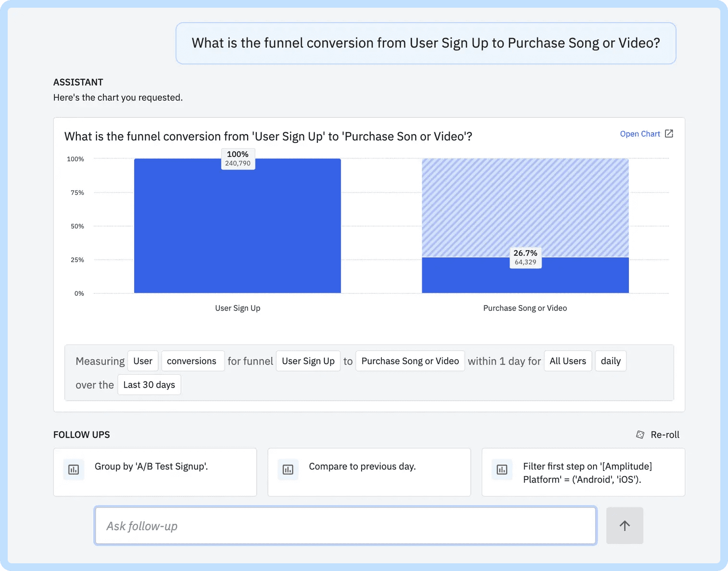Image resolution: width=728 pixels, height=571 pixels.
Task: Click chart icon on the Compare to previous day card
Action: pyautogui.click(x=288, y=469)
